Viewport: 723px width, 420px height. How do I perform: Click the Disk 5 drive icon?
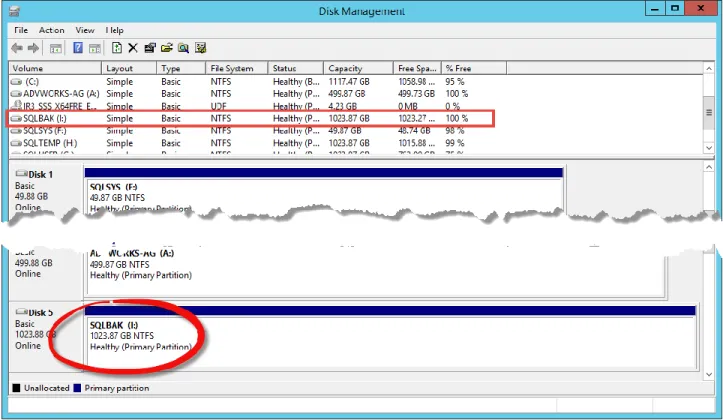coord(21,312)
